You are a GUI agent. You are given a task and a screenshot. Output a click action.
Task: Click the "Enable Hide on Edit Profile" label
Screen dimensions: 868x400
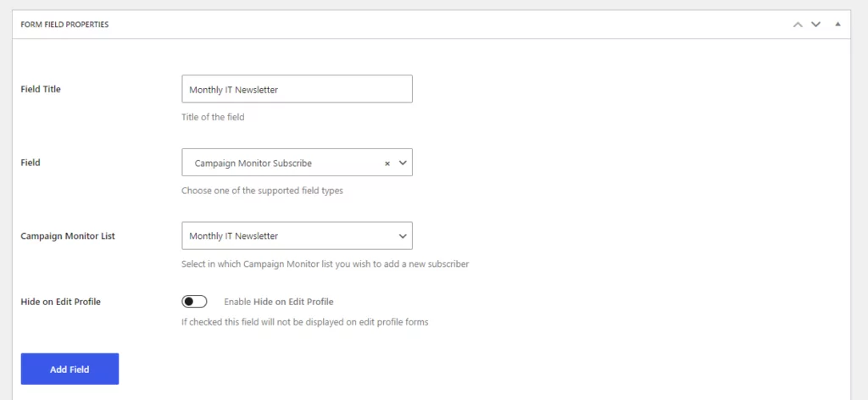click(278, 302)
